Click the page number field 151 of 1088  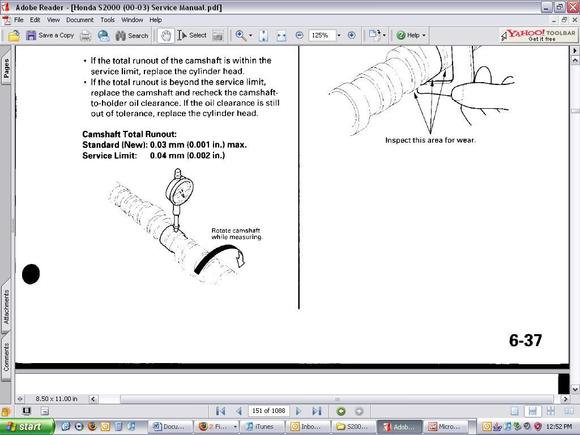(x=269, y=411)
